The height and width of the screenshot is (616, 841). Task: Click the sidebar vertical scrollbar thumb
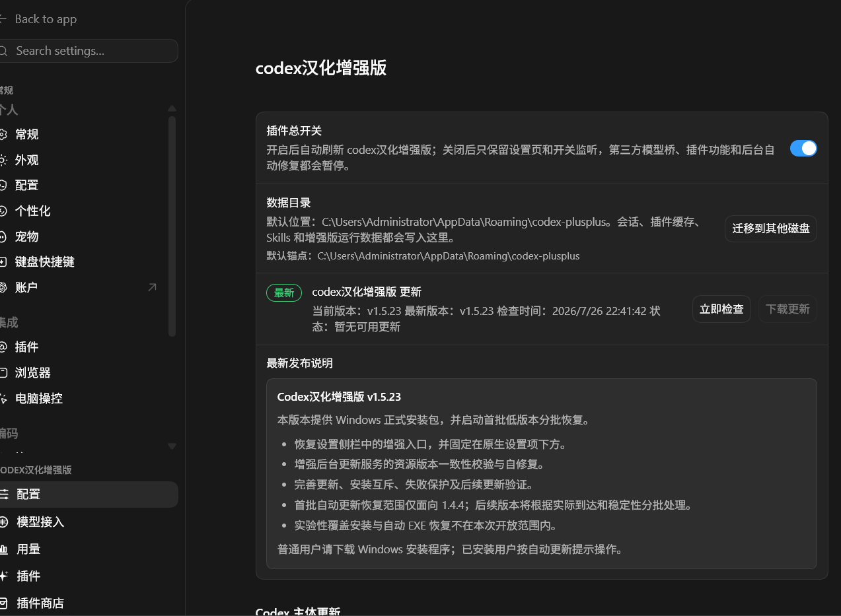click(x=172, y=226)
